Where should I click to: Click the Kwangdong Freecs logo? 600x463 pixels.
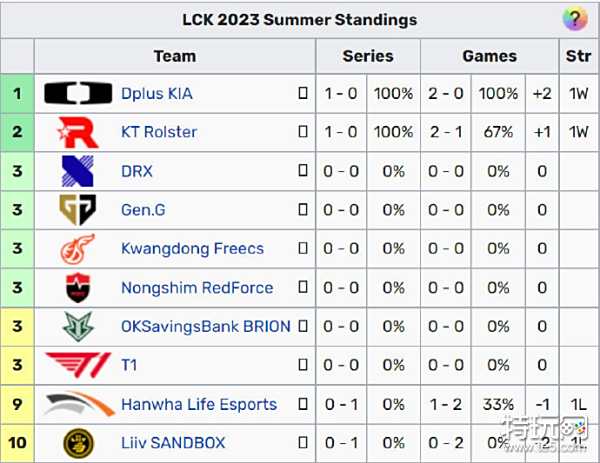pos(78,249)
